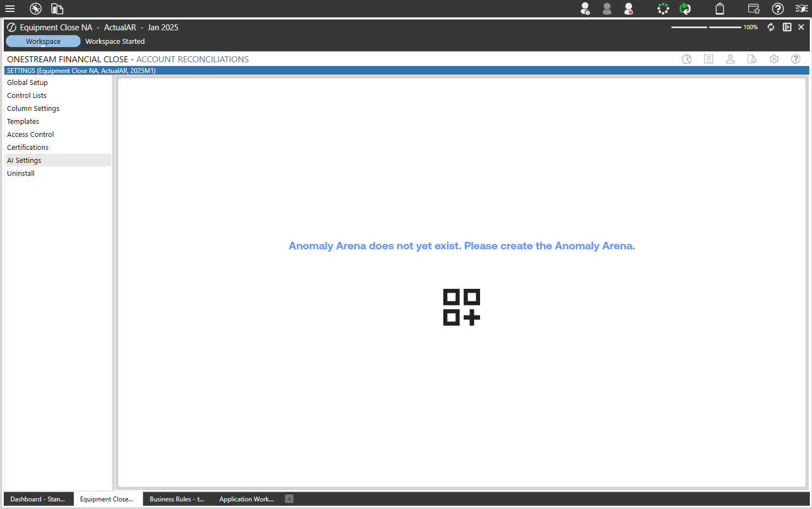Select AI Settings in sidebar
The height and width of the screenshot is (509, 812).
click(x=58, y=160)
